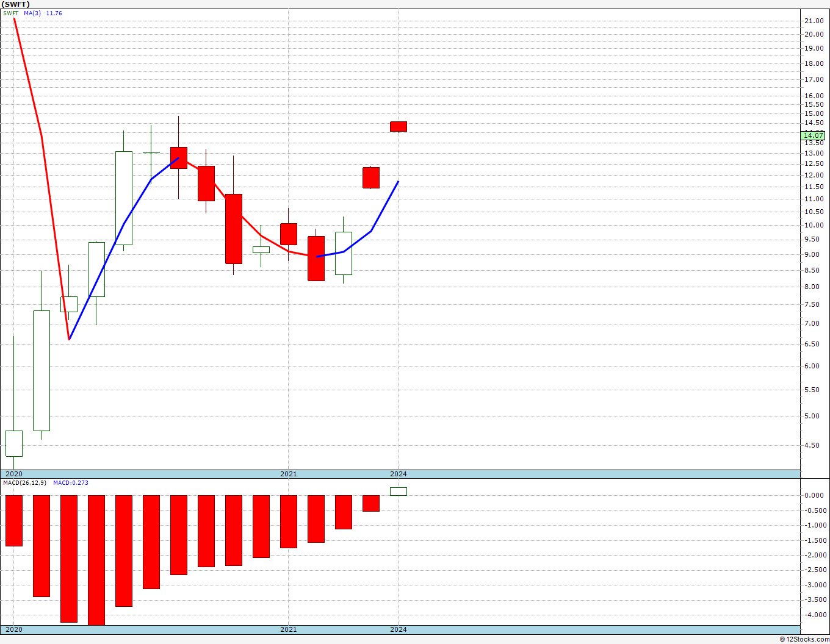
Task: Click the 10.50 price axis label
Action: [x=814, y=212]
